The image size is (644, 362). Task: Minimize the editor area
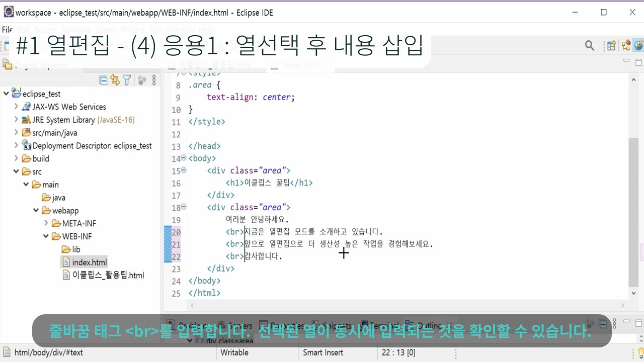[626, 61]
